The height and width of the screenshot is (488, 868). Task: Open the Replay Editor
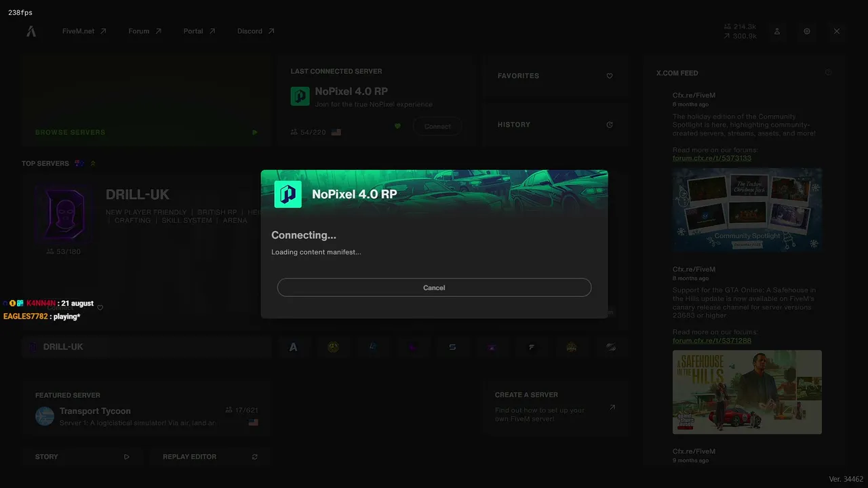tap(210, 457)
